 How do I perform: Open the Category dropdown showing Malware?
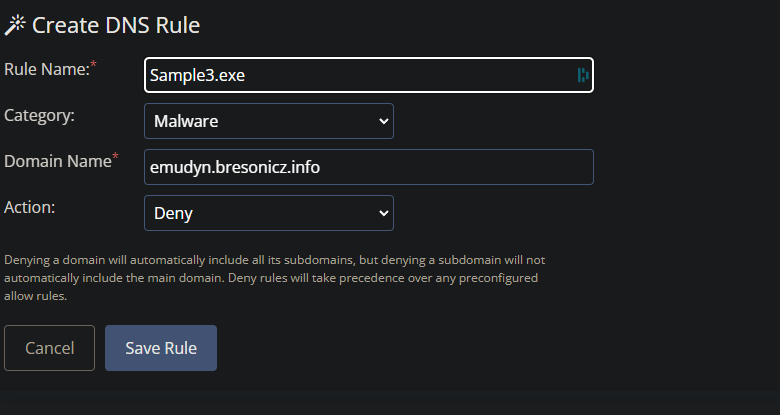(x=269, y=121)
